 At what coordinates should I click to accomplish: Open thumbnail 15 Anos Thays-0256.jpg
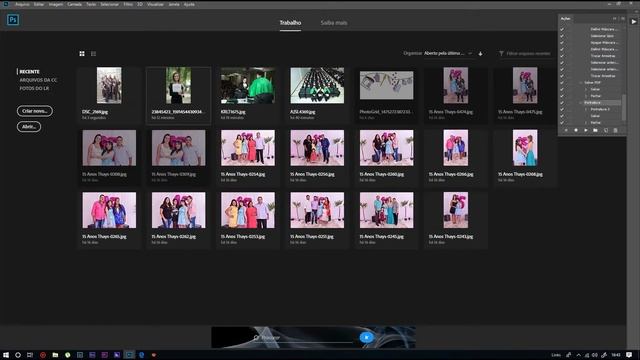click(x=317, y=148)
